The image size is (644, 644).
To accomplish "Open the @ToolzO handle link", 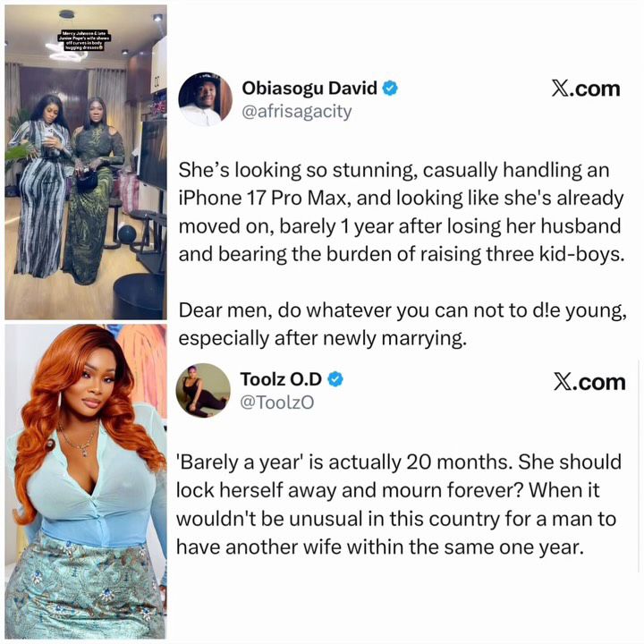I will coord(276,402).
